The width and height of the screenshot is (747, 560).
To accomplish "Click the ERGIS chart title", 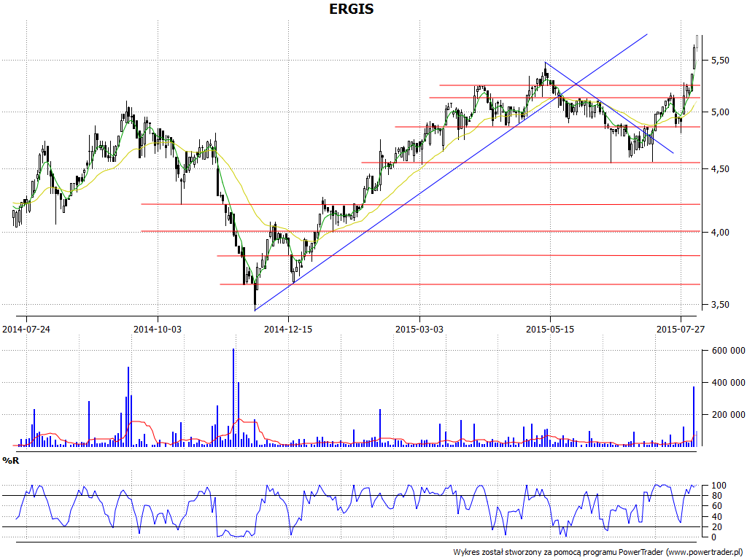I will click(352, 9).
